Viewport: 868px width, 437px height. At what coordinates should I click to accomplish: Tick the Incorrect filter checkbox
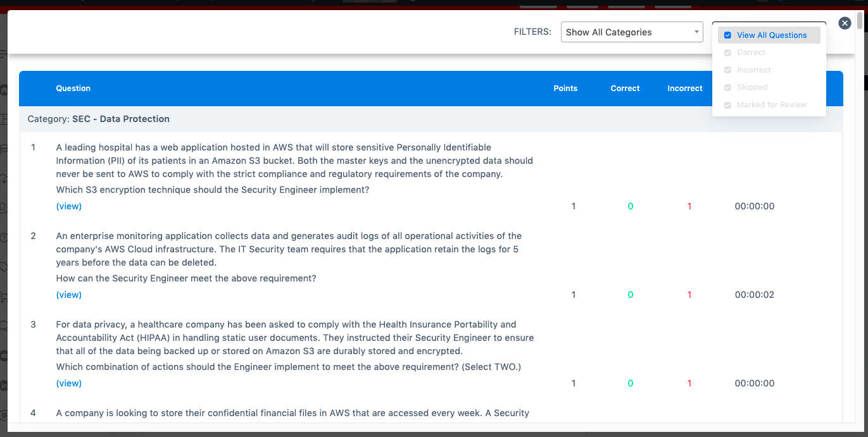pos(727,70)
